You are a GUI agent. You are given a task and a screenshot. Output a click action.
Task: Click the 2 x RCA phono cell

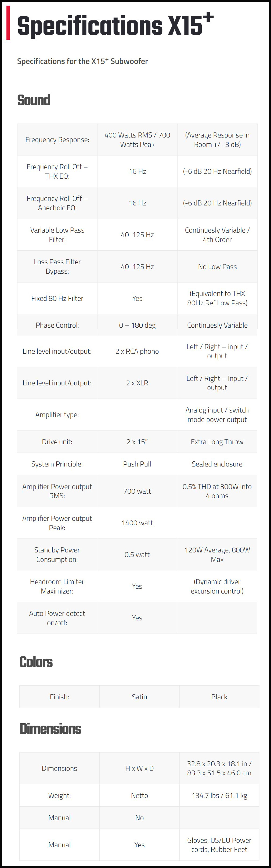pos(137,351)
